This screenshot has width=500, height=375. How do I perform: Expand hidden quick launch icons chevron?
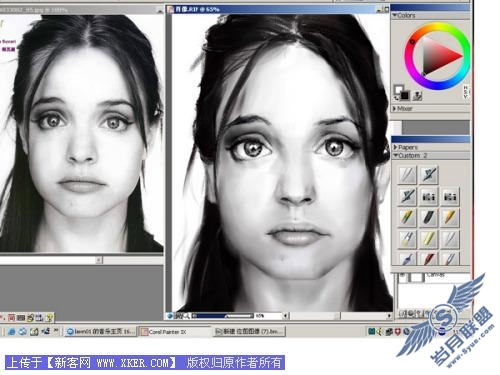click(x=56, y=331)
